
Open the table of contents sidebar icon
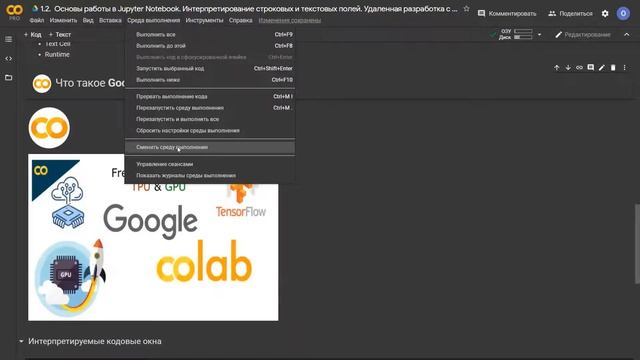[9, 39]
